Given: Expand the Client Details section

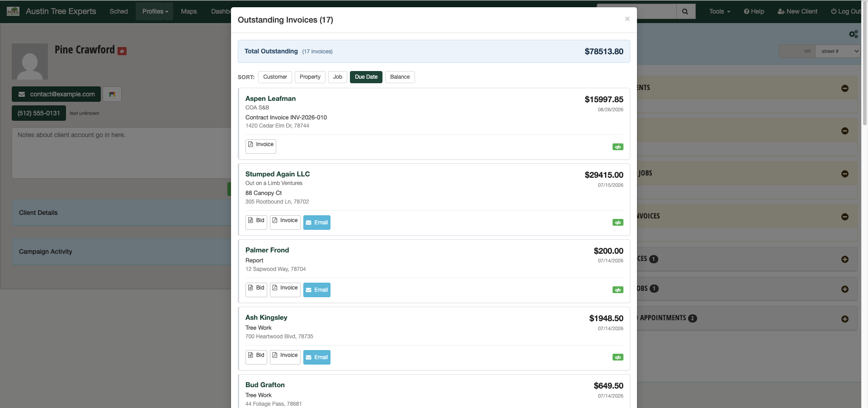Looking at the screenshot, I should click(122, 213).
